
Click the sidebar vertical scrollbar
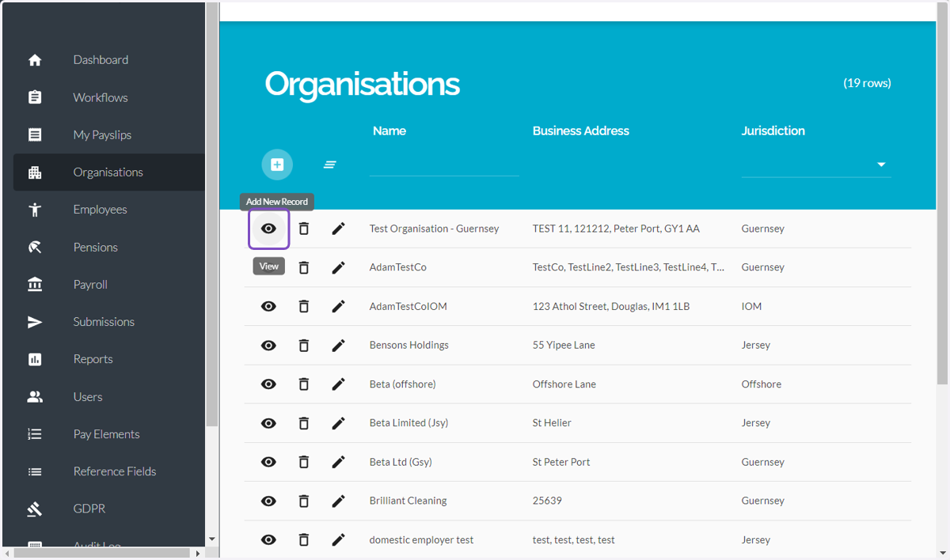[x=211, y=214]
